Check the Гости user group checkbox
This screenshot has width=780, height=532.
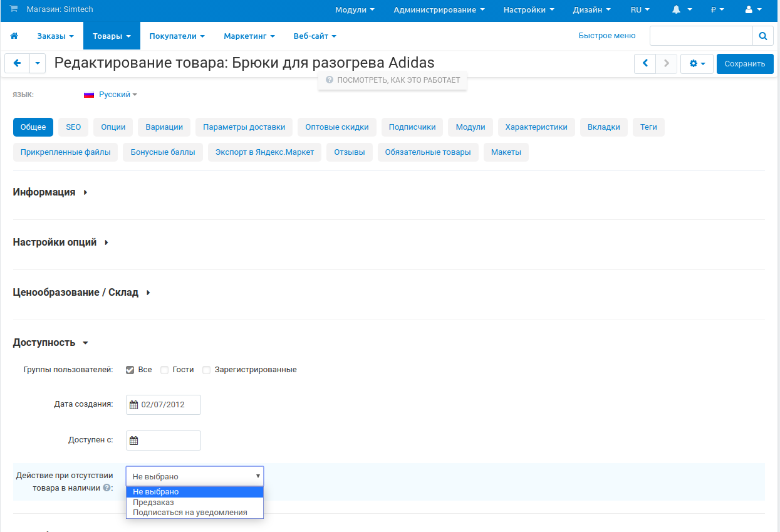(x=165, y=370)
